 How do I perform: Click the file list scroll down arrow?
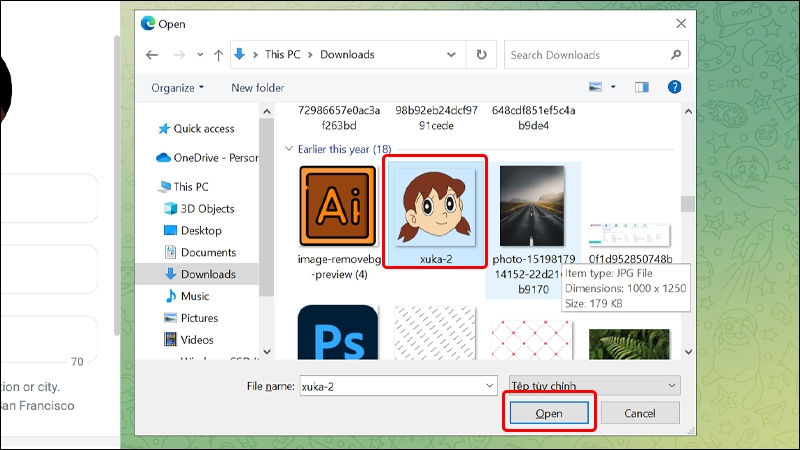(x=688, y=352)
